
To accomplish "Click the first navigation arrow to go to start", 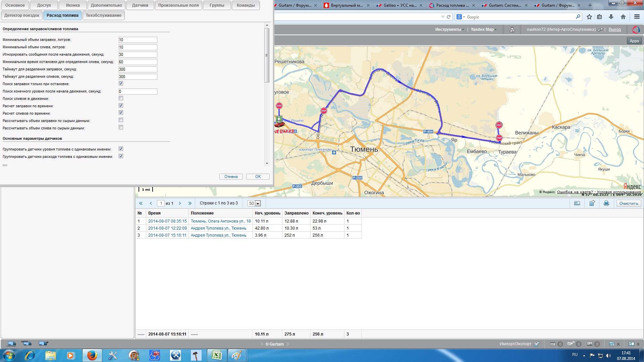I will (141, 203).
